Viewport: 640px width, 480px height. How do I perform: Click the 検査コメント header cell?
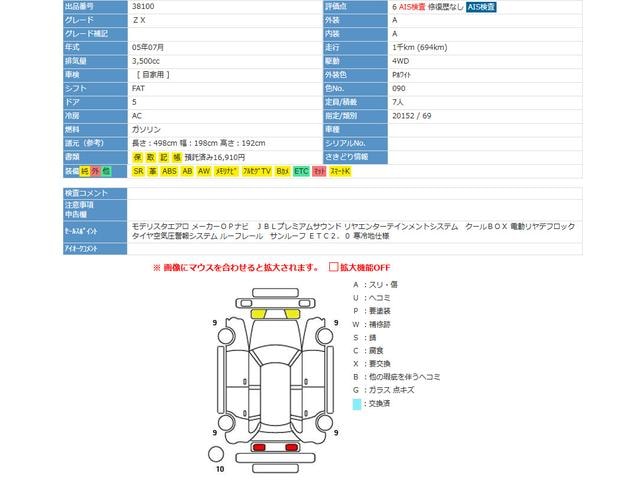coord(95,193)
